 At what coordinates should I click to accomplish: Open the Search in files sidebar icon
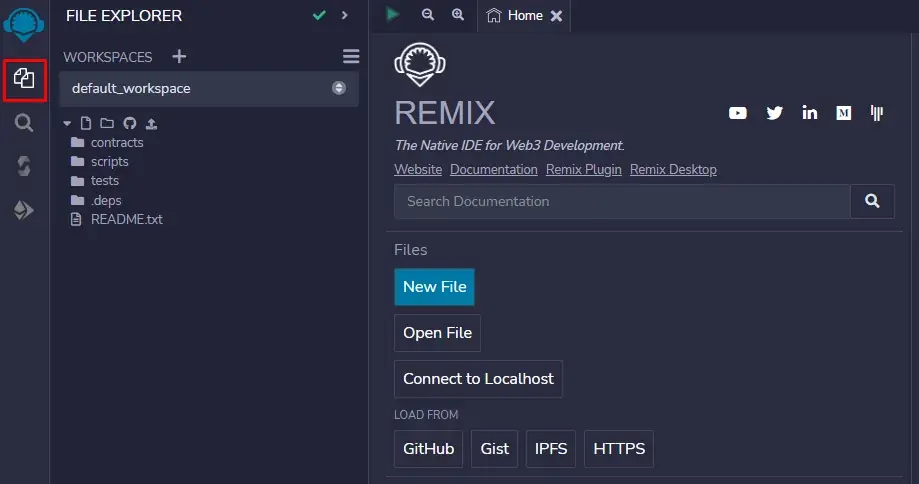23,123
